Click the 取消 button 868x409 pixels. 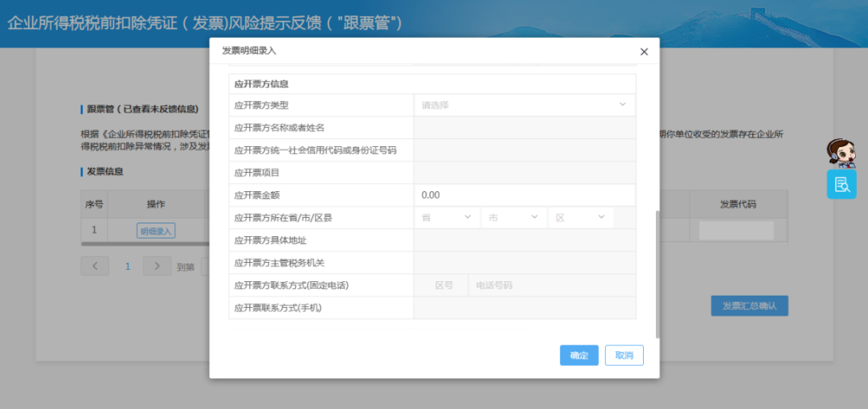pos(624,355)
